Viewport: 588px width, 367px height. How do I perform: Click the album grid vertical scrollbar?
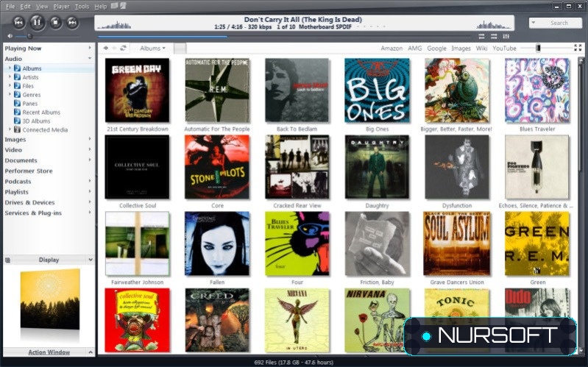click(x=581, y=205)
